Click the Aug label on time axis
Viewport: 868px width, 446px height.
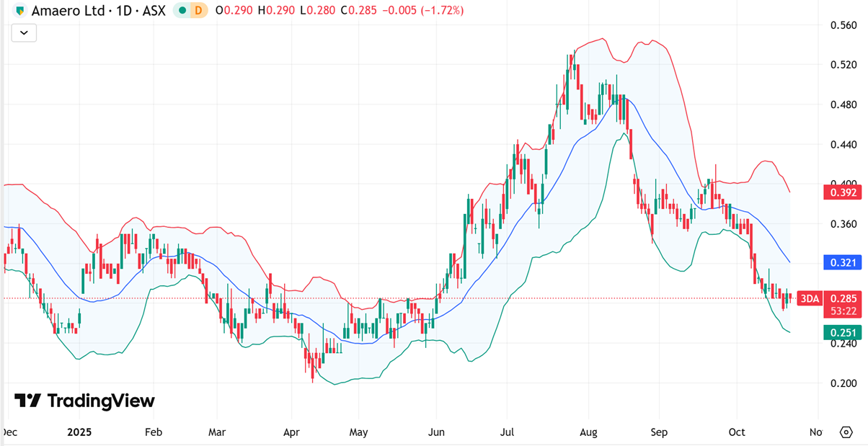589,432
